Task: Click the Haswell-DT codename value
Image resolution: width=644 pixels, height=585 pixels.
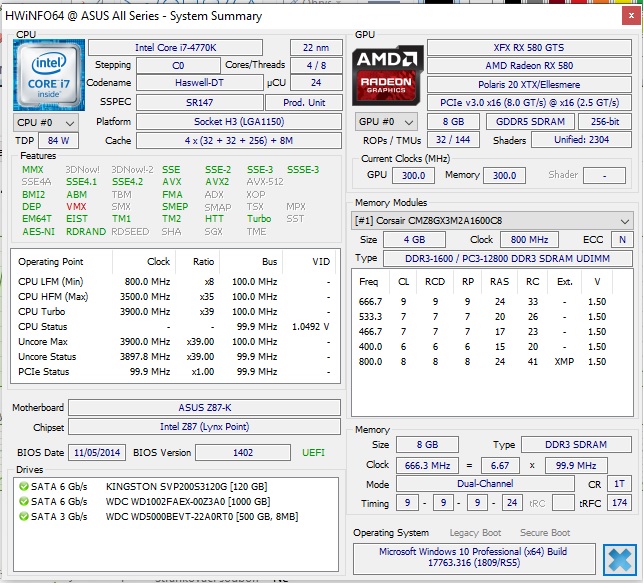Action: click(200, 83)
